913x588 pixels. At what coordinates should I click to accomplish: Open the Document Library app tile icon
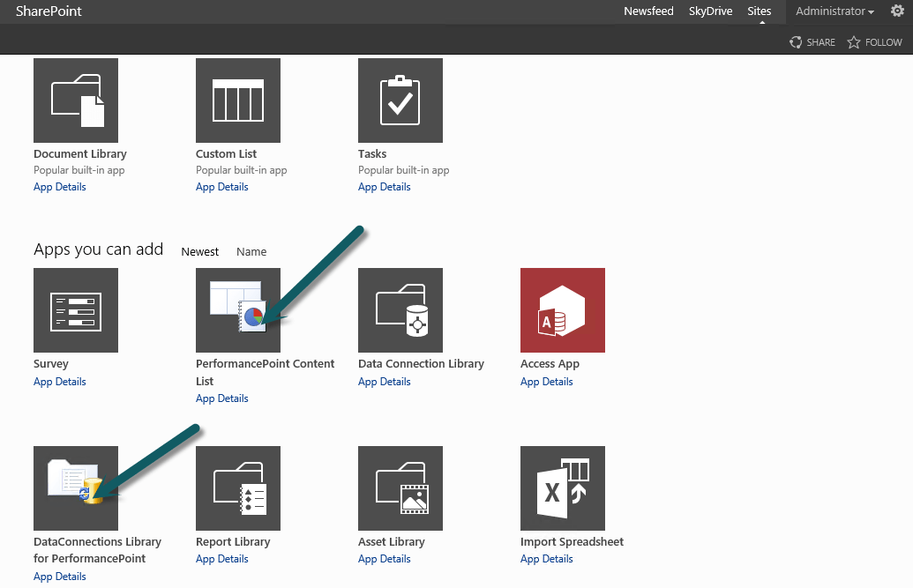pyautogui.click(x=76, y=100)
